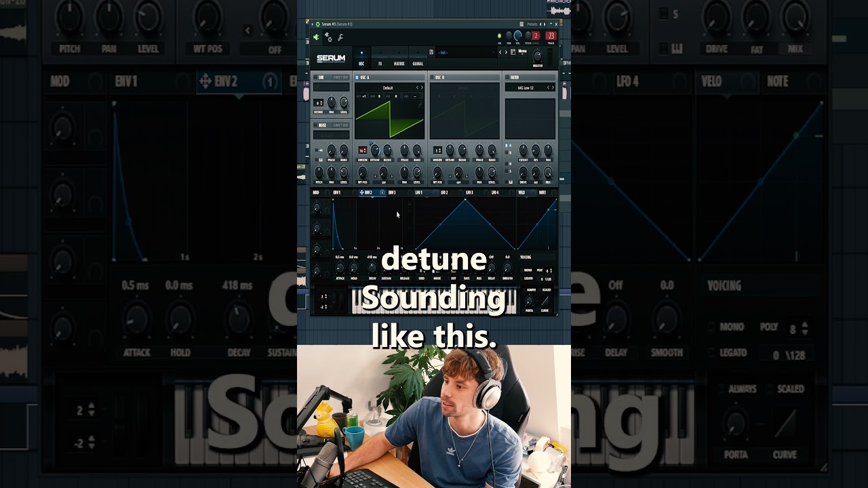Select previous filter type arrow

(548, 87)
